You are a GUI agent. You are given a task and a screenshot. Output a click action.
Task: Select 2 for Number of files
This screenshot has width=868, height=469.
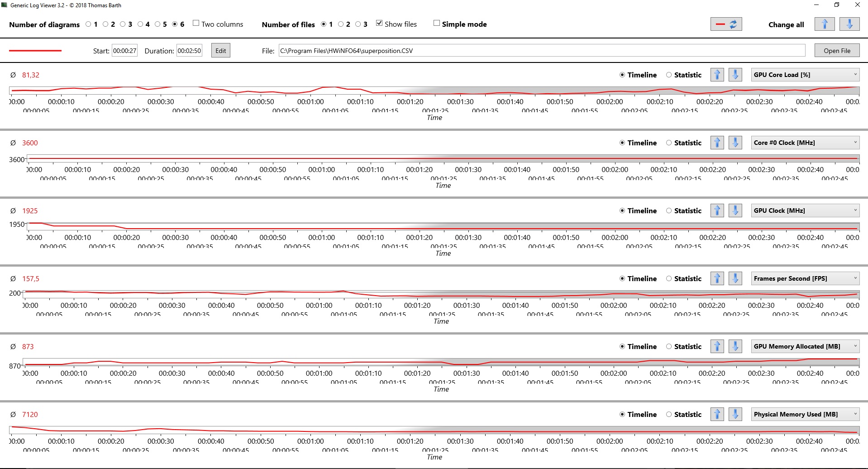pos(341,24)
